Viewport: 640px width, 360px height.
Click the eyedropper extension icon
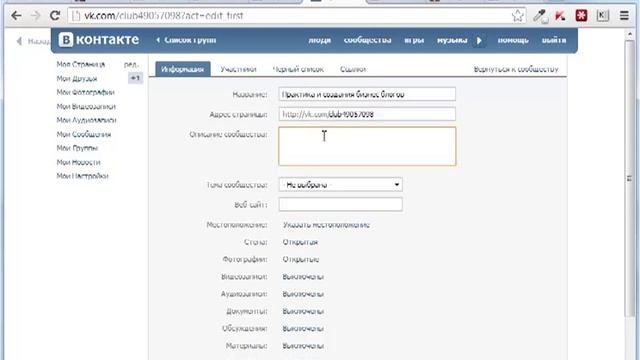(540, 16)
